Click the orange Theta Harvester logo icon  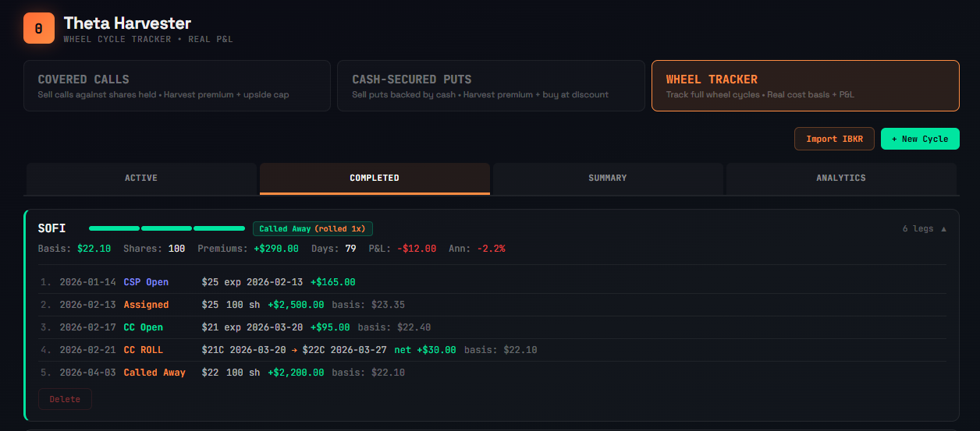[x=38, y=28]
